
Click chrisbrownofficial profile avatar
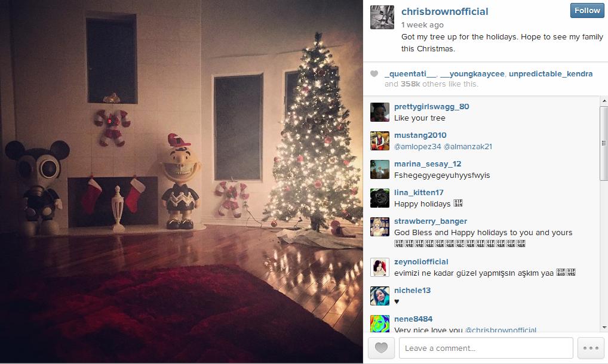click(382, 17)
